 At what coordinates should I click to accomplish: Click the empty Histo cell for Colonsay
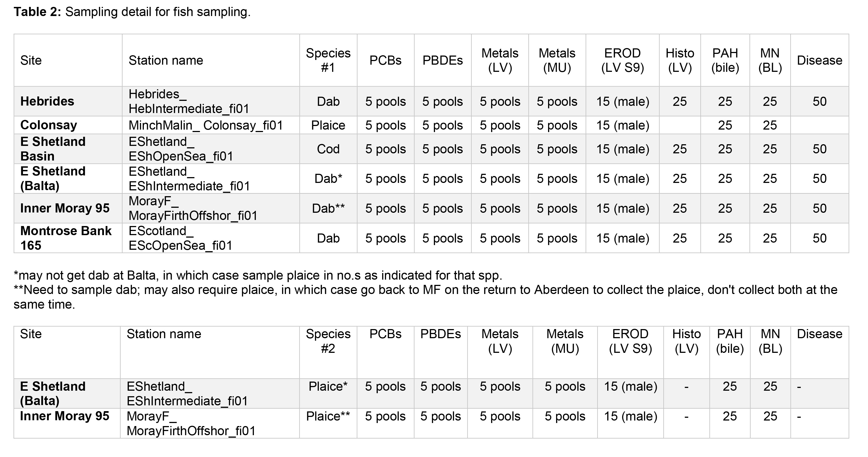(680, 125)
